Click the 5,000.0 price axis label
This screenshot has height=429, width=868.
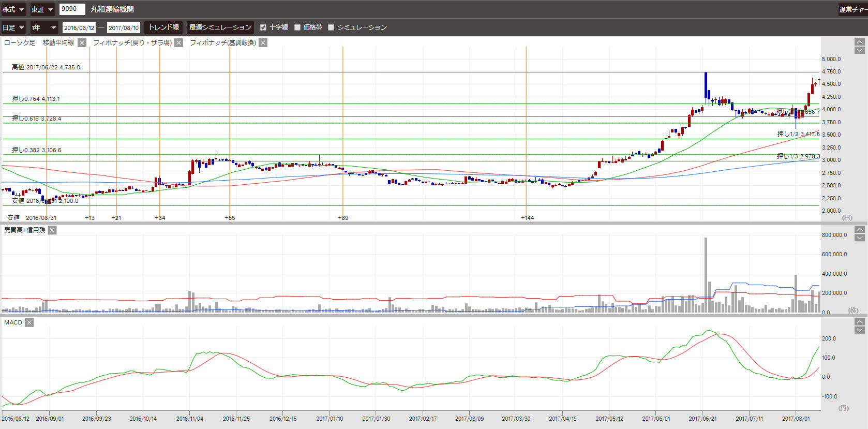[831, 59]
